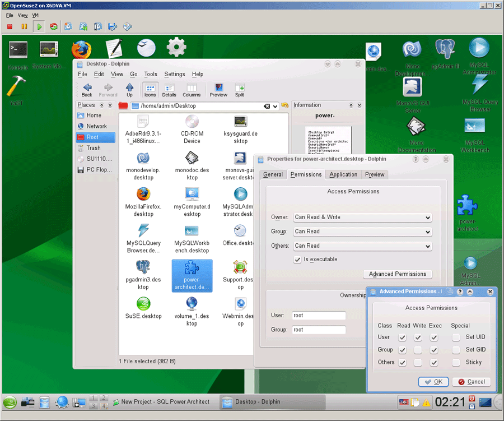Toggle Group Write permission checkbox
The height and width of the screenshot is (421, 504).
pos(418,350)
